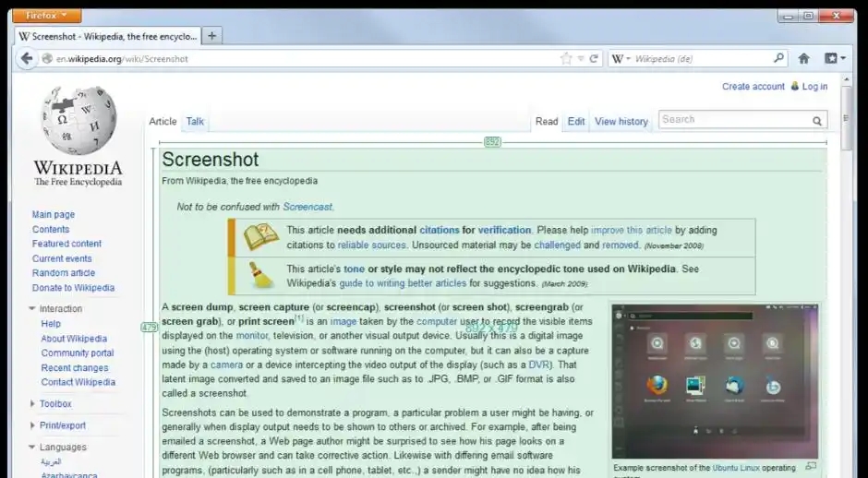Open Community portal link
The height and width of the screenshot is (478, 868).
[77, 353]
